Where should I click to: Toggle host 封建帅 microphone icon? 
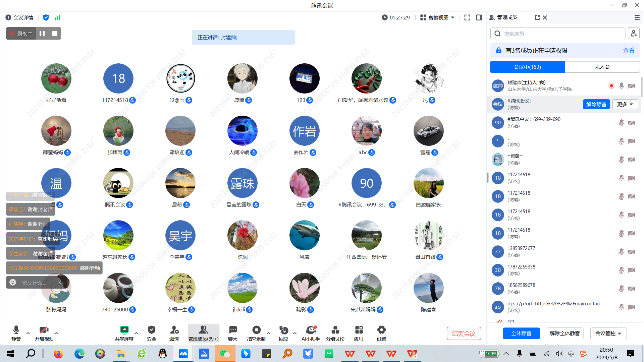click(x=622, y=86)
